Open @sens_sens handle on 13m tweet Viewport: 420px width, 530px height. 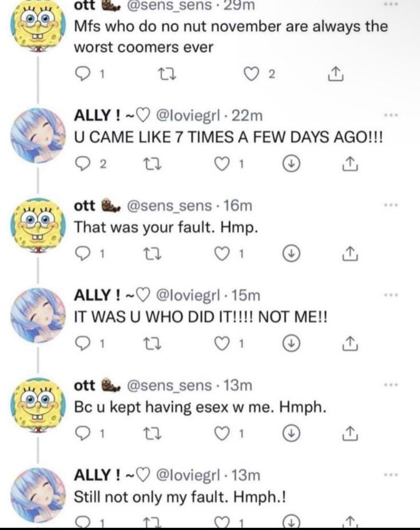[x=169, y=385]
